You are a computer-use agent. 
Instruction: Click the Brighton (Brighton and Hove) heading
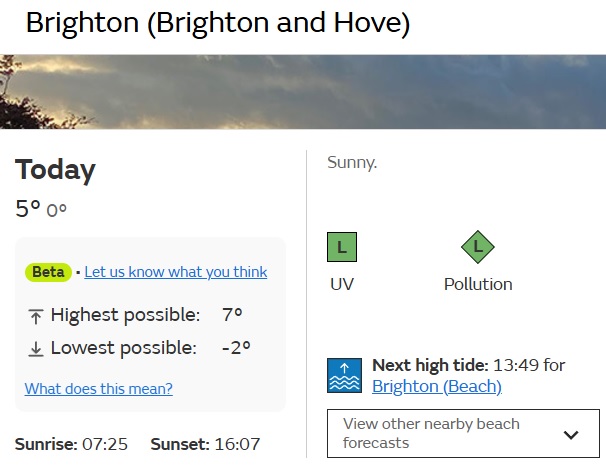(x=218, y=23)
